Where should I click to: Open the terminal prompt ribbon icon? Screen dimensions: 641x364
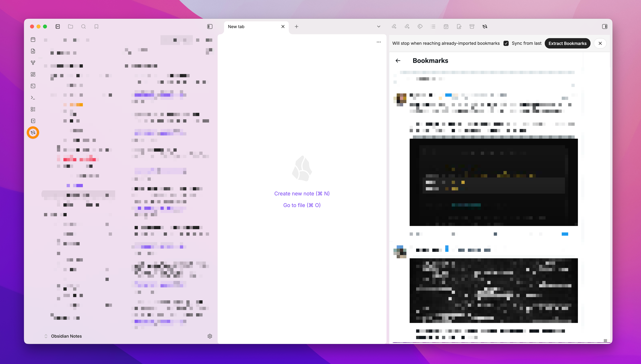(33, 97)
